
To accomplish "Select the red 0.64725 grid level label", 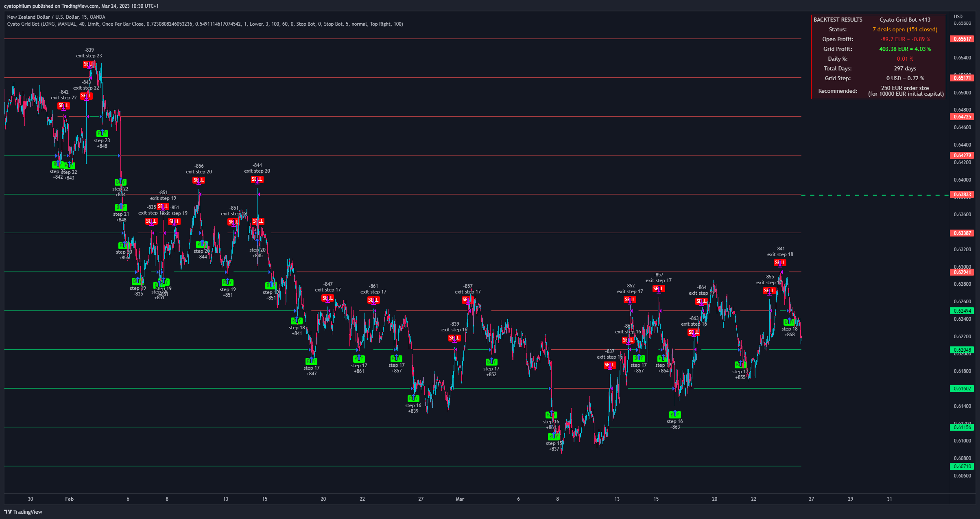I will point(962,117).
